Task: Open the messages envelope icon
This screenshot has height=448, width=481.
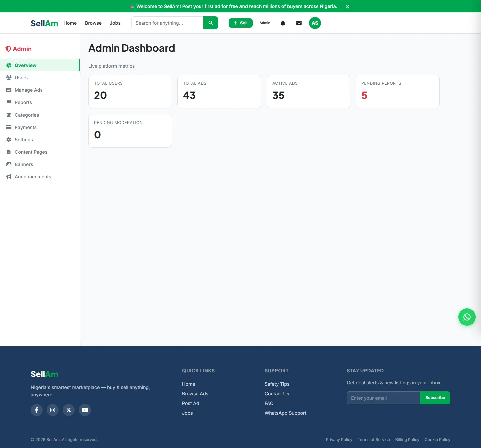Action: [299, 23]
